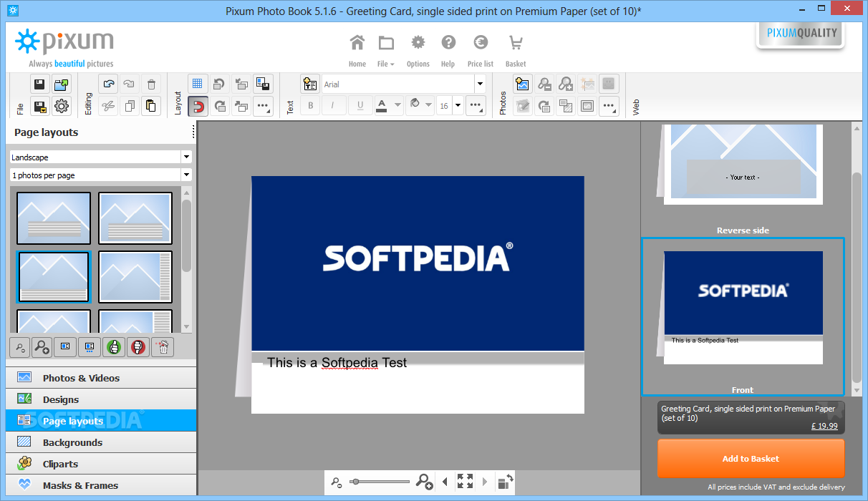The height and width of the screenshot is (501, 868).
Task: Click the photo frame icon in Photos group
Action: pyautogui.click(x=587, y=107)
